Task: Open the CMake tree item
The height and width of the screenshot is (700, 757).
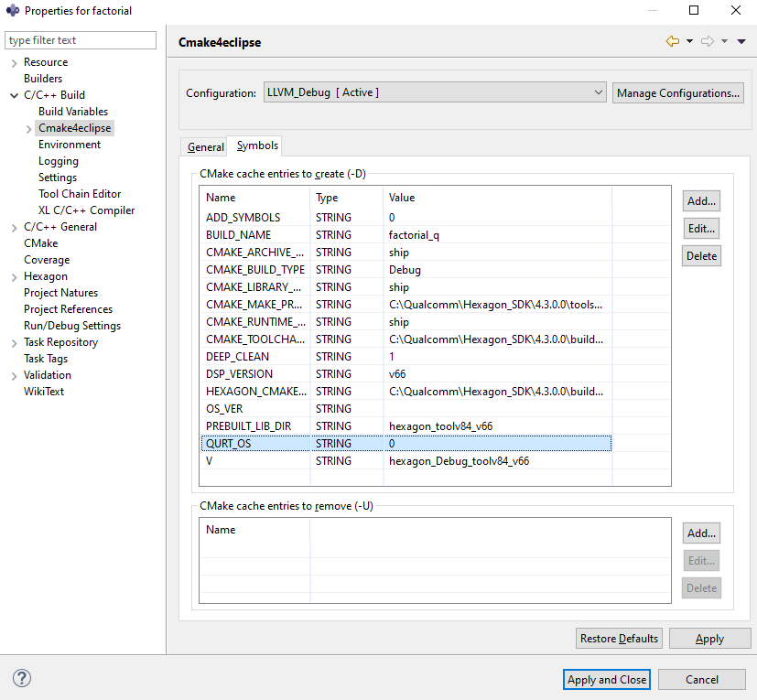Action: pos(40,242)
